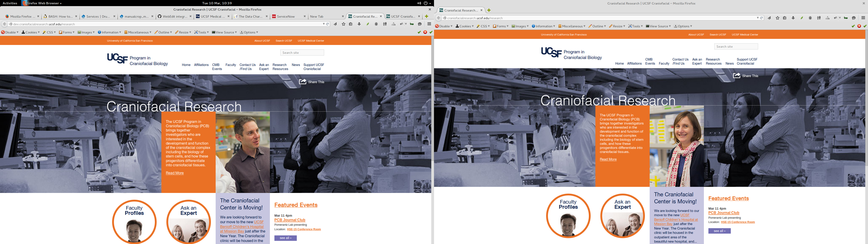Open Miscellaneous dropdown in right developer toolbar
The image size is (868, 244).
[x=572, y=26]
